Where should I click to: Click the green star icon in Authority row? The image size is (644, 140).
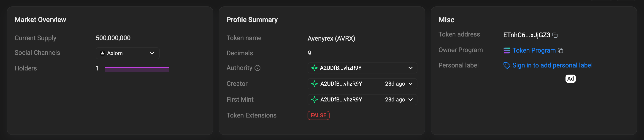[314, 68]
